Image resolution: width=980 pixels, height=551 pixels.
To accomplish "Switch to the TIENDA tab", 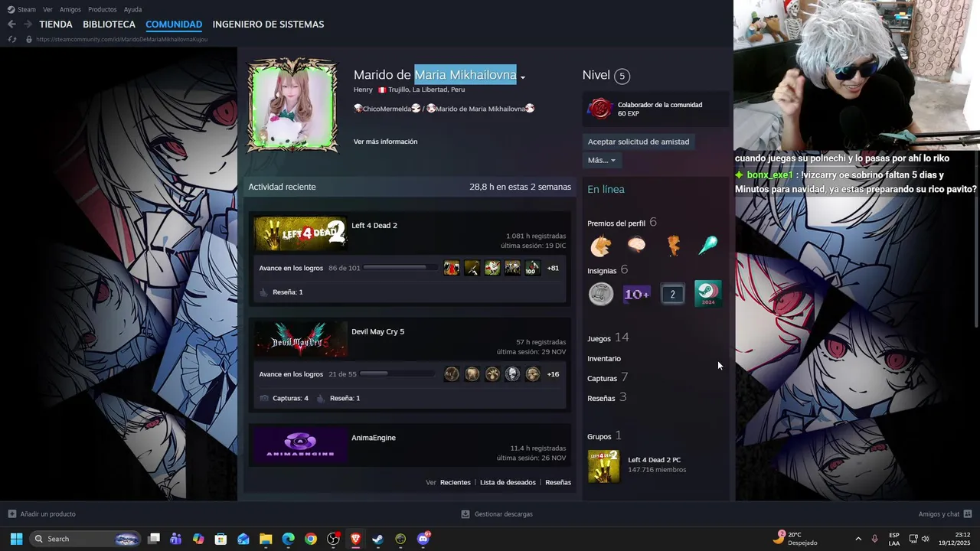I will point(56,24).
